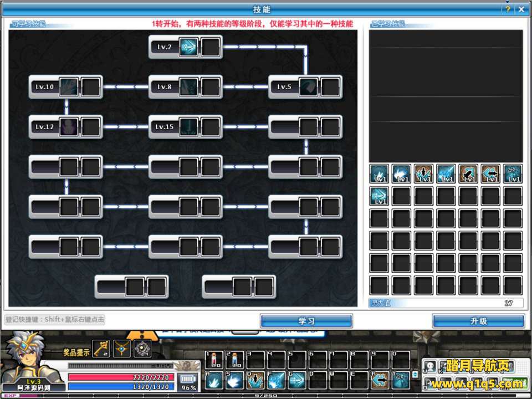Click the Zzz sleep skill in learned grid
Viewport: 532px width, 399px height.
coord(513,174)
